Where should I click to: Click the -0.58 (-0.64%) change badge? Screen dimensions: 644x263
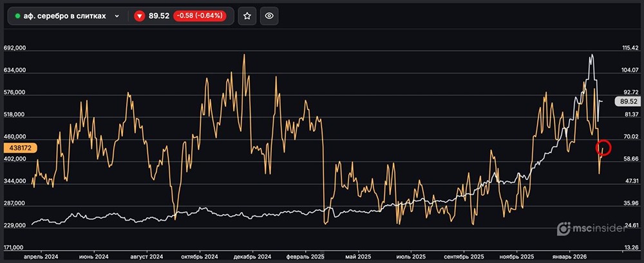(x=200, y=16)
